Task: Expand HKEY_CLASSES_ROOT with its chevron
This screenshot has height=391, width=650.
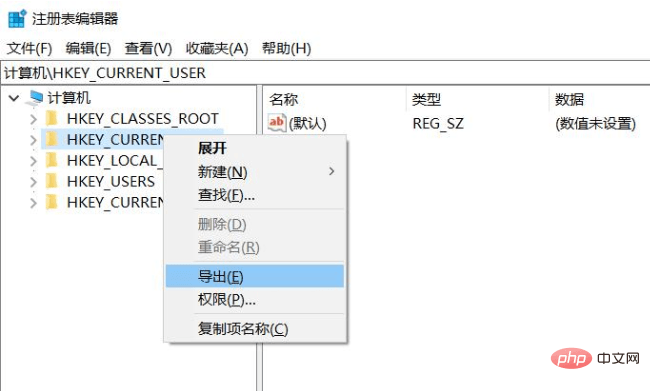Action: [x=33, y=119]
